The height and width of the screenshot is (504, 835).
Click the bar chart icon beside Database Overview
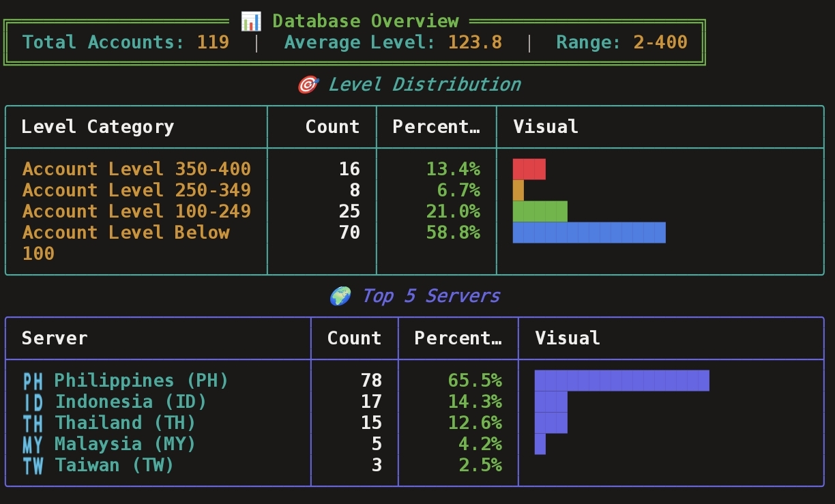point(250,21)
